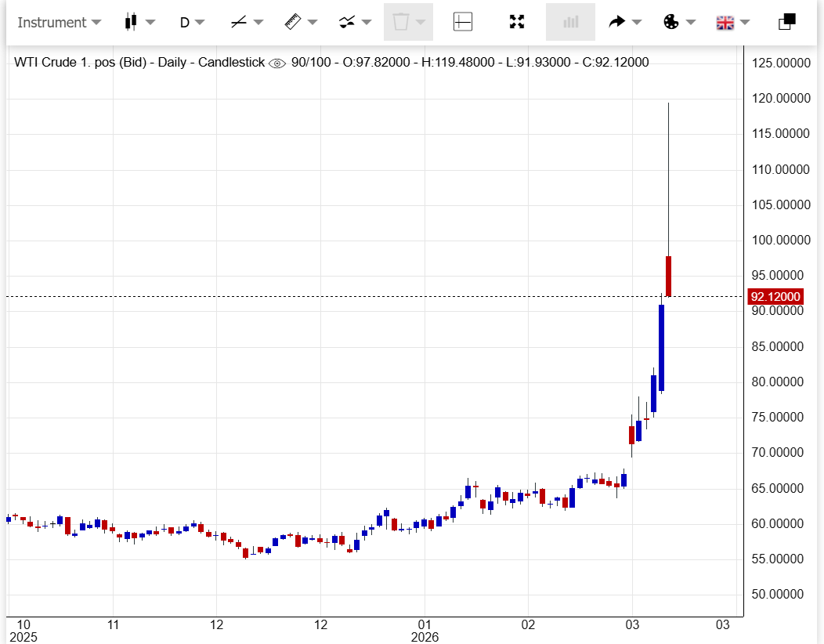This screenshot has height=644, width=824.
Task: Open the ruler measurement tool
Action: click(293, 22)
